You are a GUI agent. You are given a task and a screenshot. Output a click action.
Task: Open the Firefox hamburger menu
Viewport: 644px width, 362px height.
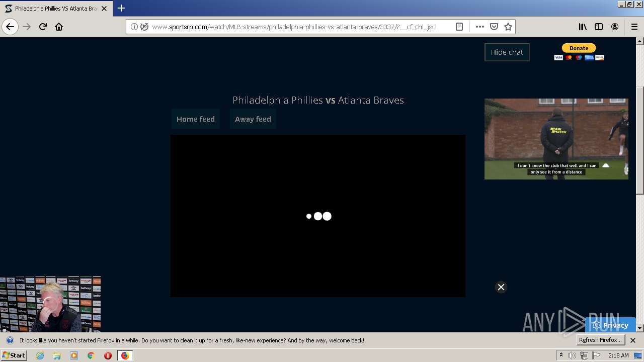coord(634,27)
